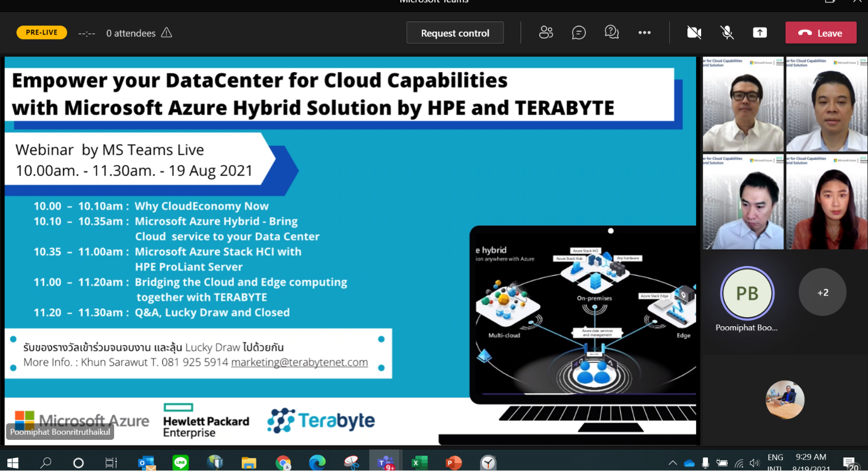Open Google Chrome from the taskbar

(283, 463)
